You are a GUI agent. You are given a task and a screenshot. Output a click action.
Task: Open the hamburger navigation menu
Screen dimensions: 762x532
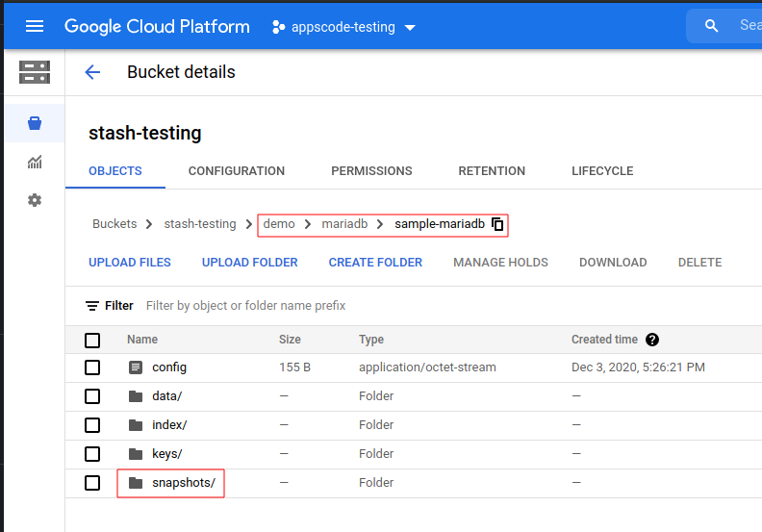click(35, 26)
